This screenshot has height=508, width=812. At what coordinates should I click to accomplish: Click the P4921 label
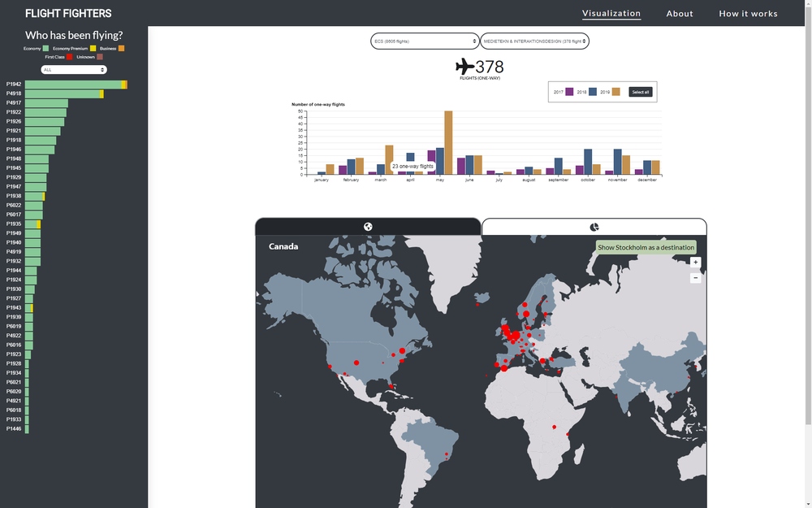[14, 401]
